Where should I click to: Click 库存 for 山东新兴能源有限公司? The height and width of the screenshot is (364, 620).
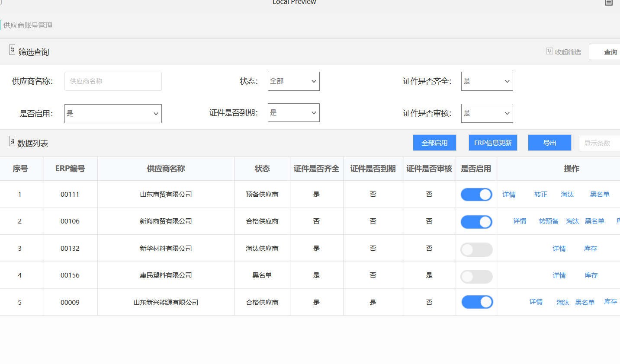click(x=610, y=302)
